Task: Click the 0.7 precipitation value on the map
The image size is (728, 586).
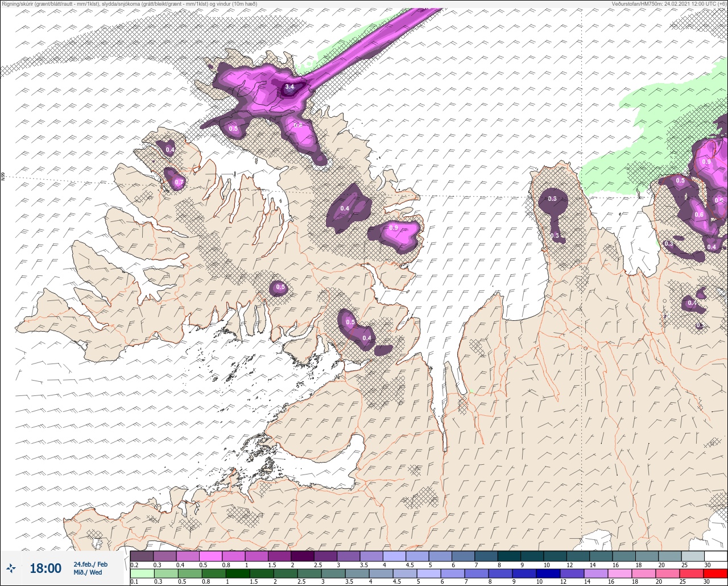Action: point(179,183)
